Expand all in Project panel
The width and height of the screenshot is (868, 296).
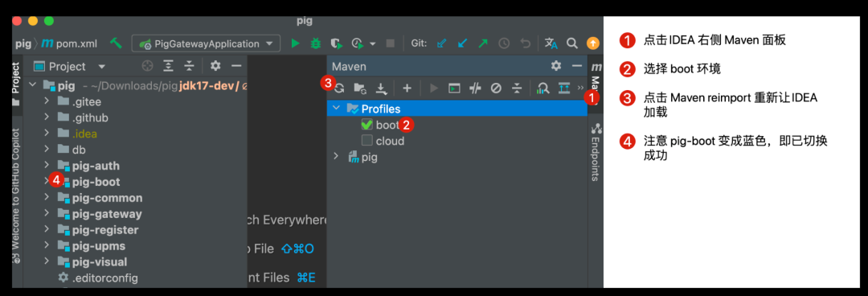pos(168,67)
